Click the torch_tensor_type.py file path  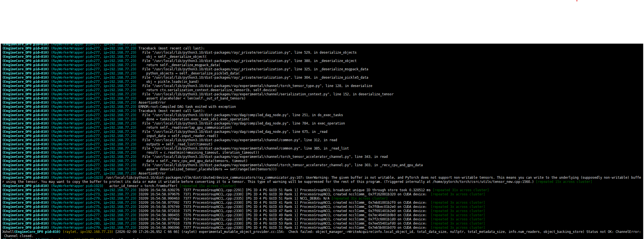click(x=236, y=86)
